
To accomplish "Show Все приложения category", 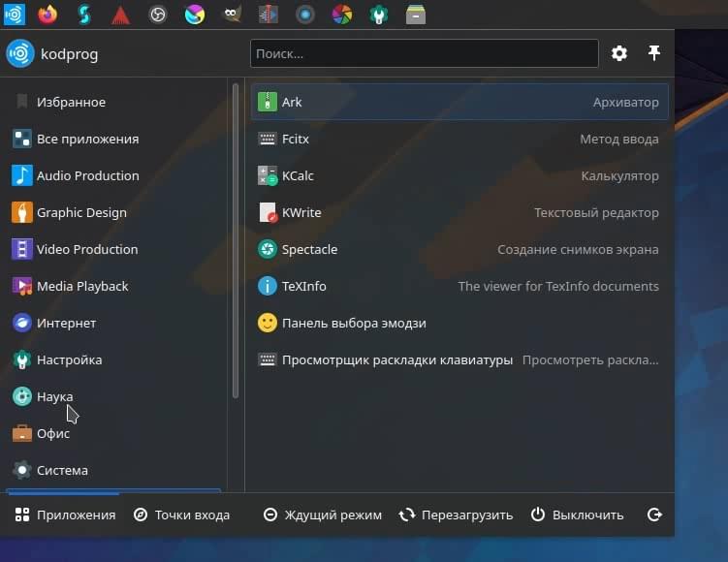I will coord(114,139).
